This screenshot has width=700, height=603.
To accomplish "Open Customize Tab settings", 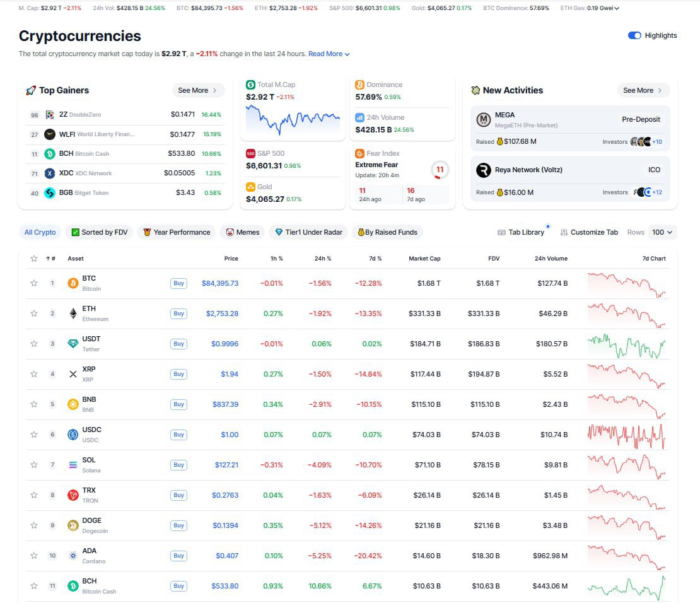I will click(x=589, y=232).
